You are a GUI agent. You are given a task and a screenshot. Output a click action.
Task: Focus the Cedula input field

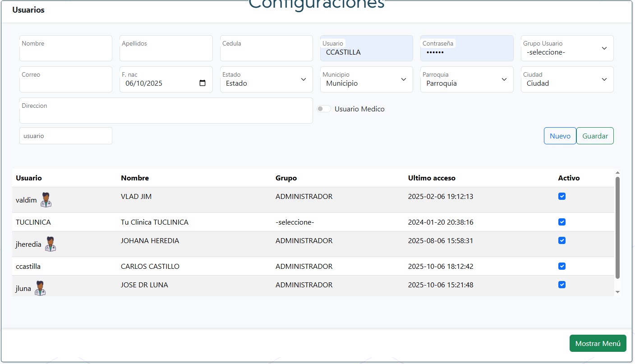(266, 48)
